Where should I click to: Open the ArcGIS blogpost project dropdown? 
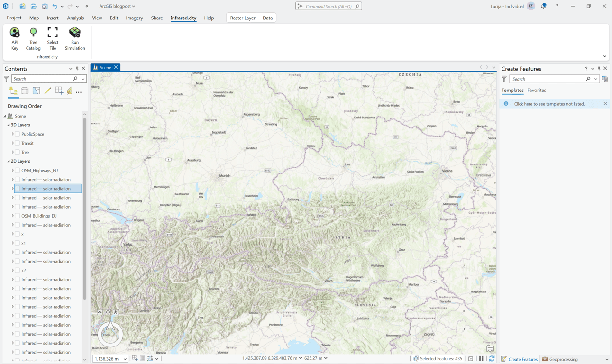tap(117, 6)
